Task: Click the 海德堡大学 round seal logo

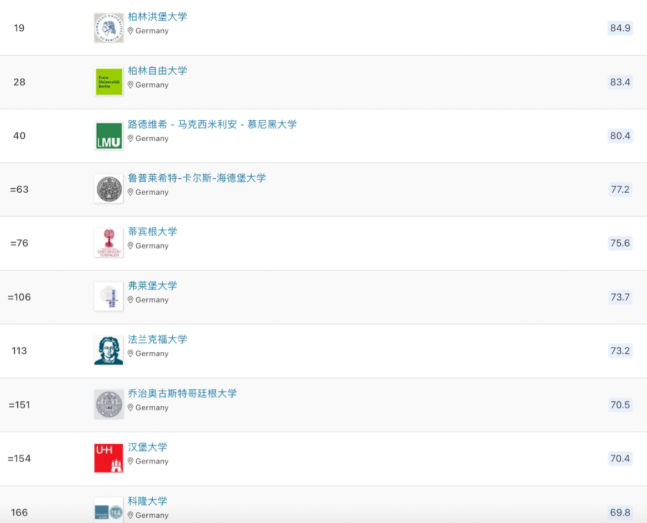Action: tap(109, 189)
